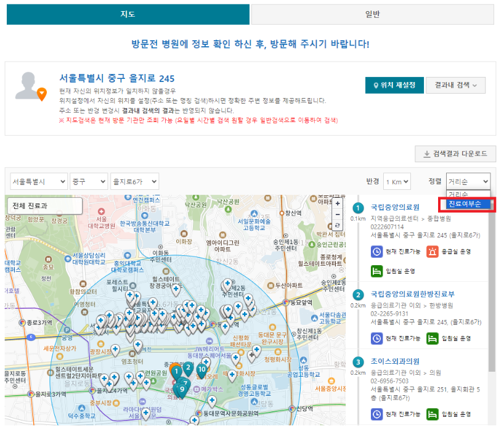Image resolution: width=504 pixels, height=434 pixels.
Task: Click the location pin icon on 위치 재설정 button
Action: click(375, 86)
